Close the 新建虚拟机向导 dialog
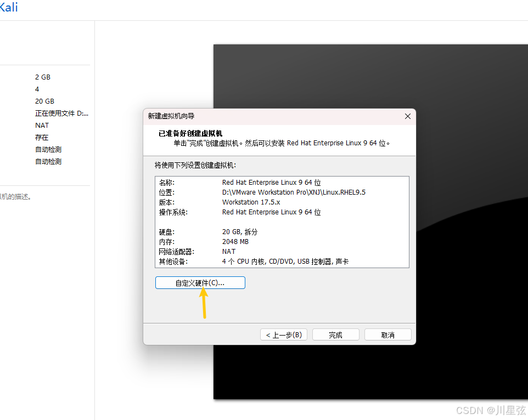The width and height of the screenshot is (528, 420). (x=407, y=116)
